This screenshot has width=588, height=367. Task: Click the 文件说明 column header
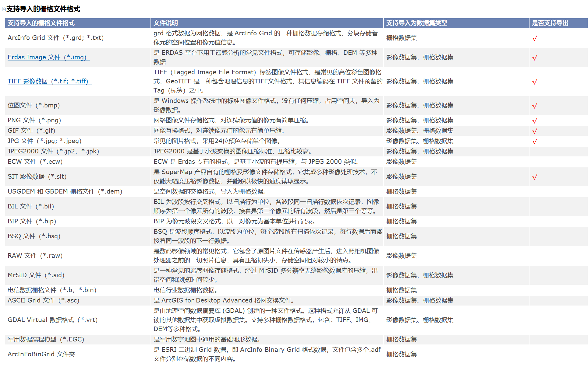coord(166,23)
